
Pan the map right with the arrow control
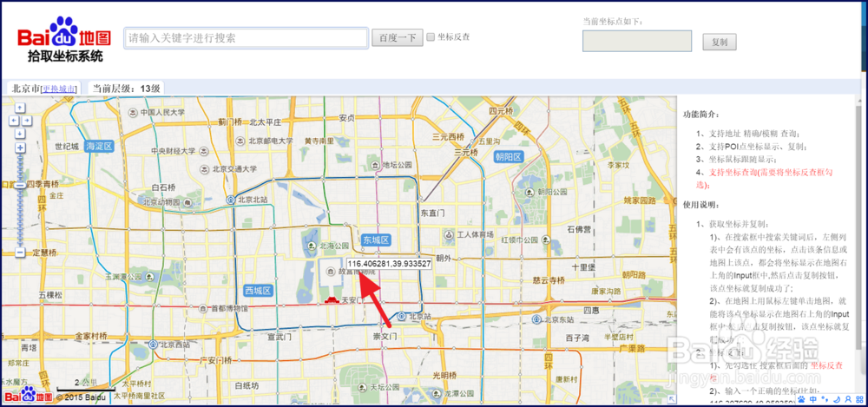26,121
